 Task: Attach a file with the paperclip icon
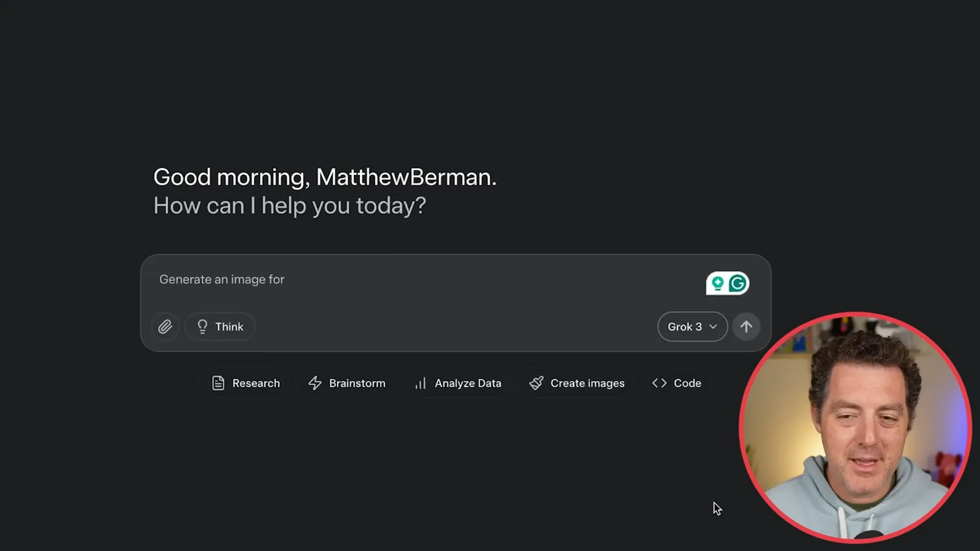click(165, 327)
